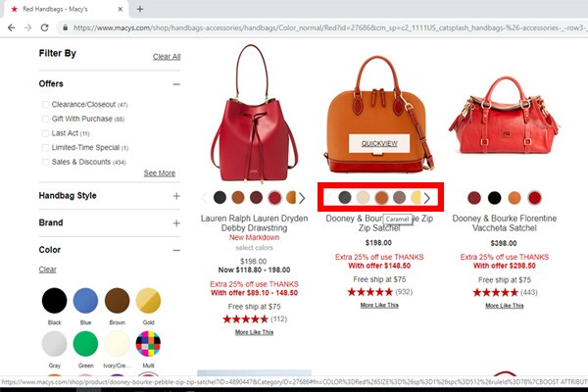Screen dimensions: 588x392
Task: Open the red drawstring bucket bag image
Action: point(254,114)
